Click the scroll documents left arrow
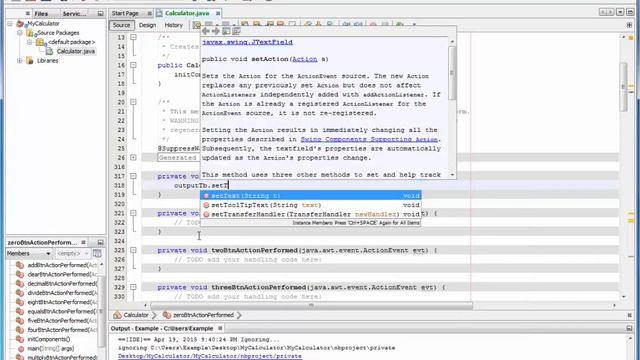 (603, 12)
